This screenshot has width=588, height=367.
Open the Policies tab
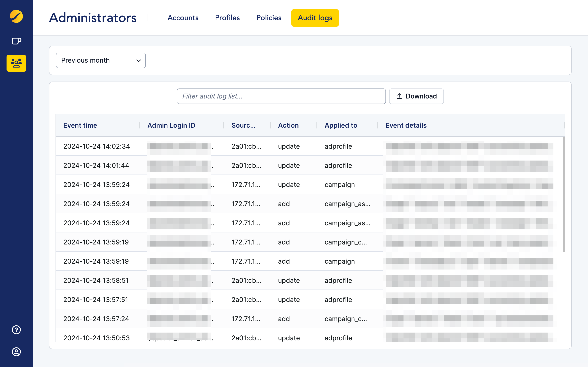pos(269,18)
